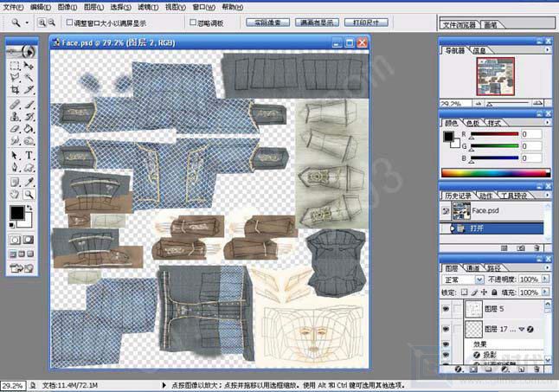This screenshot has width=559, height=392.
Task: Click the 打印尺寸 button
Action: pyautogui.click(x=366, y=22)
